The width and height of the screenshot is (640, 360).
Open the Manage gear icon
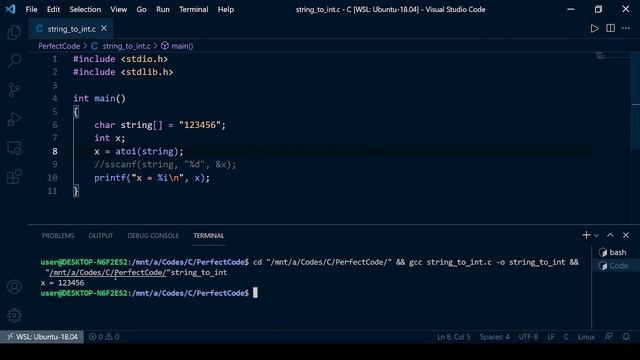tap(14, 315)
